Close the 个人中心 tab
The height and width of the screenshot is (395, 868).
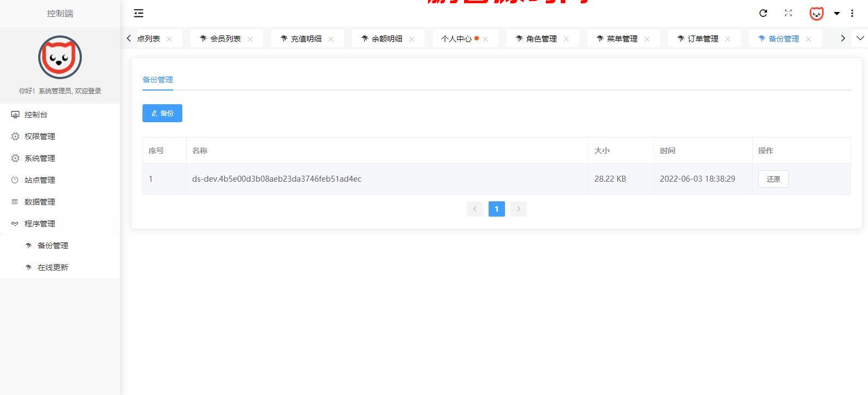coord(485,39)
